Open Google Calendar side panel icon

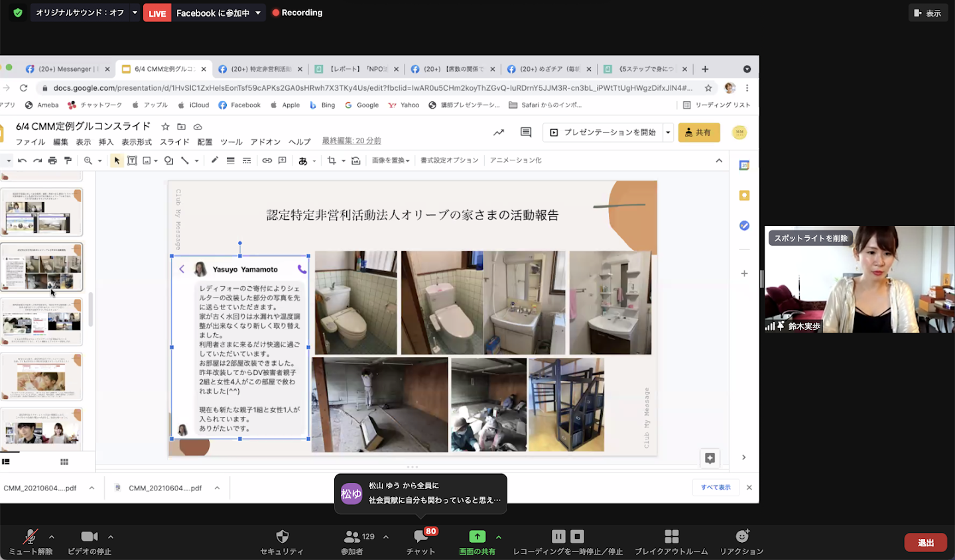click(x=744, y=165)
